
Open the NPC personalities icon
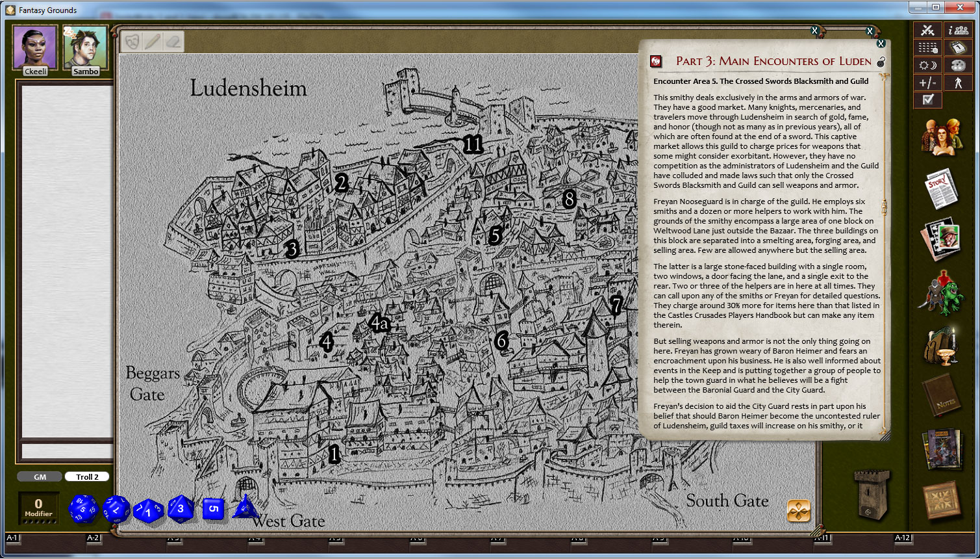[942, 292]
